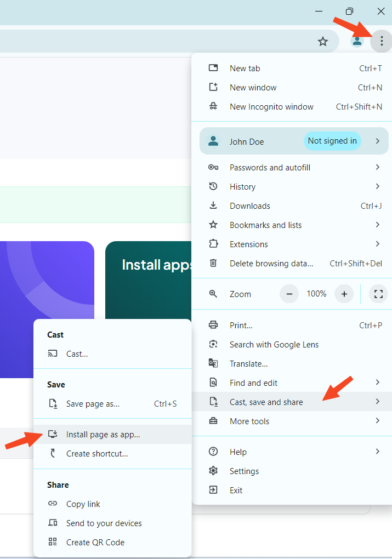Click the Copy link chain icon

click(x=53, y=504)
